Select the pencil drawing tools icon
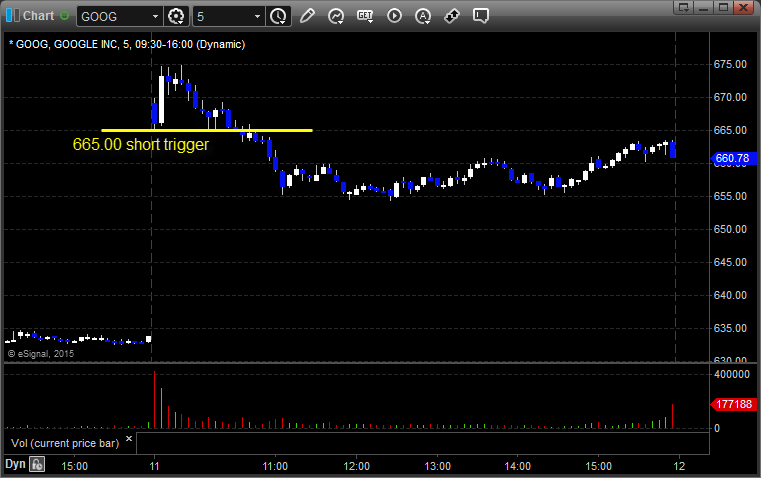Screen dimensions: 761x478 click(307, 16)
